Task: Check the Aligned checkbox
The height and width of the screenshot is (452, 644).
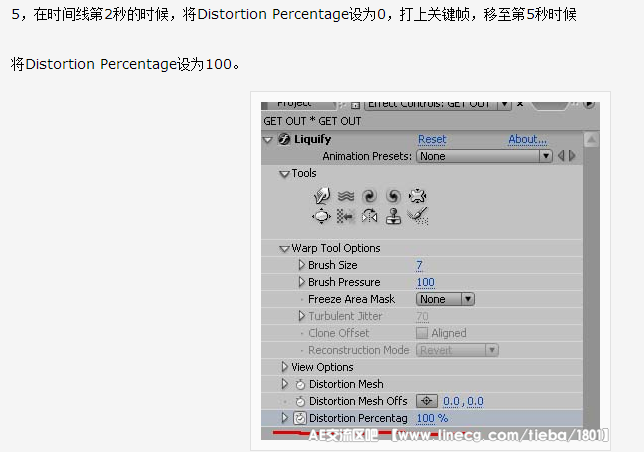Action: [422, 333]
